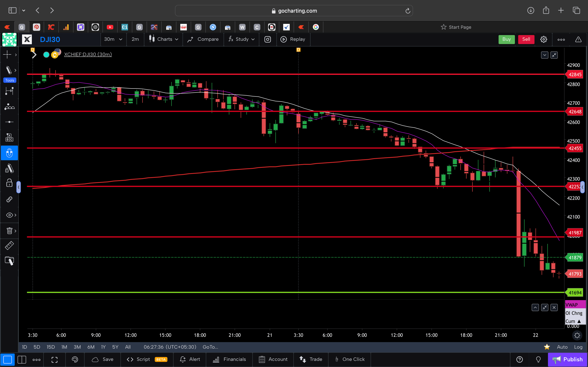Viewport: 588px width, 367px height.
Task: Open the chart theme palette picker
Action: pos(75,359)
